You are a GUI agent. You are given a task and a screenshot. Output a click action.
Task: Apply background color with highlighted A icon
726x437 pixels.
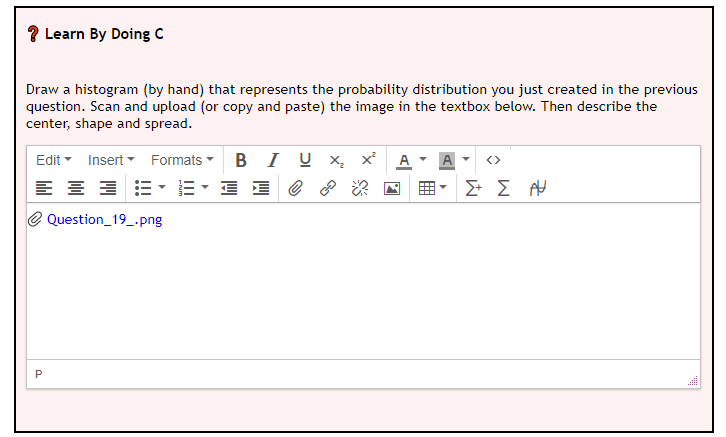(447, 160)
